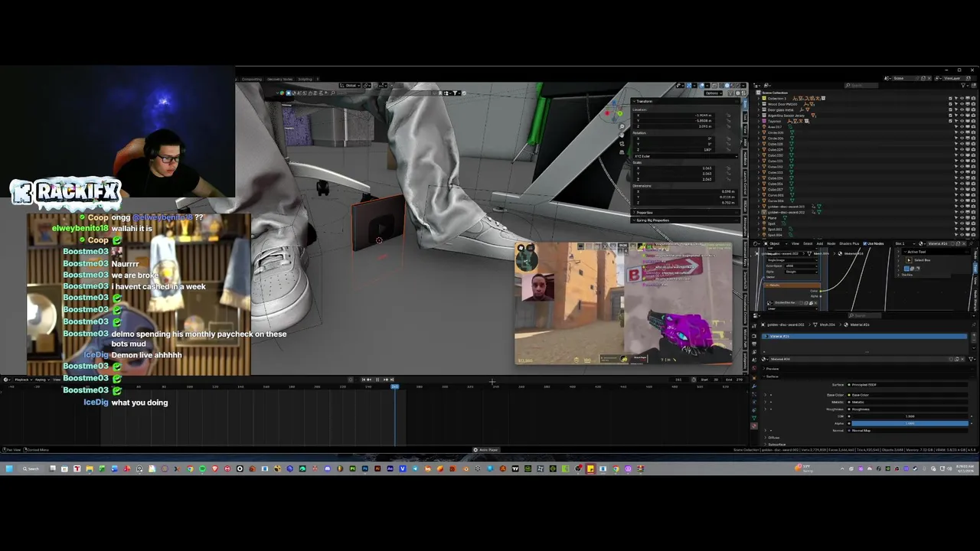Screen dimensions: 980x551
Task: Open the Outliner filter options
Action: pos(963,86)
